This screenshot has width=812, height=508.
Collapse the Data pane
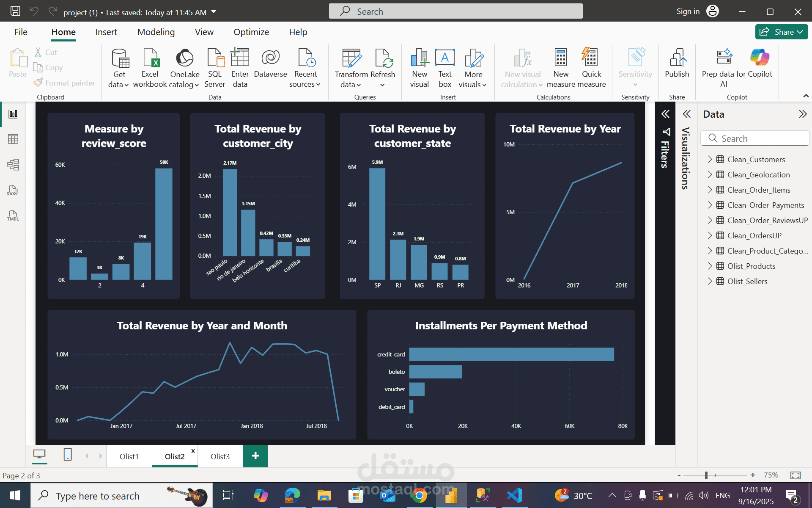(x=803, y=114)
